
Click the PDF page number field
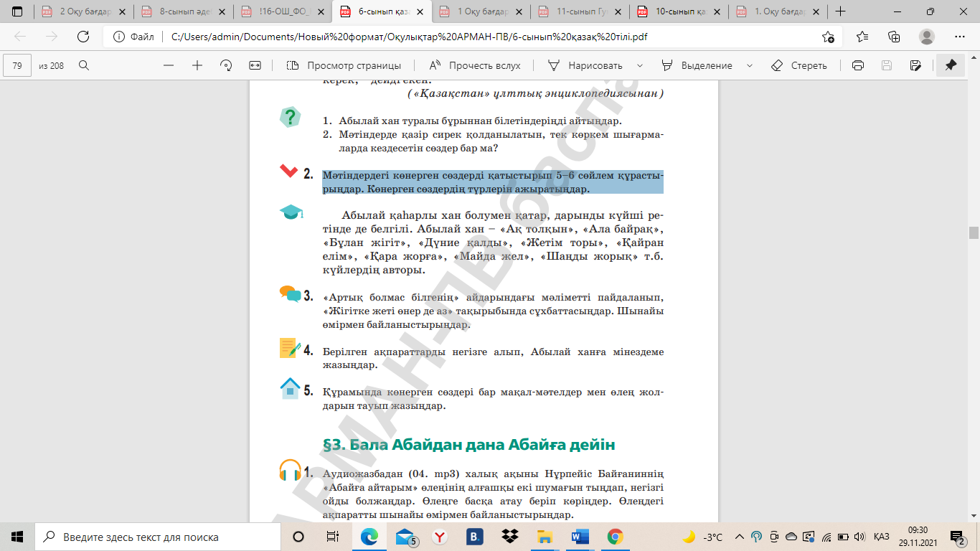click(17, 65)
